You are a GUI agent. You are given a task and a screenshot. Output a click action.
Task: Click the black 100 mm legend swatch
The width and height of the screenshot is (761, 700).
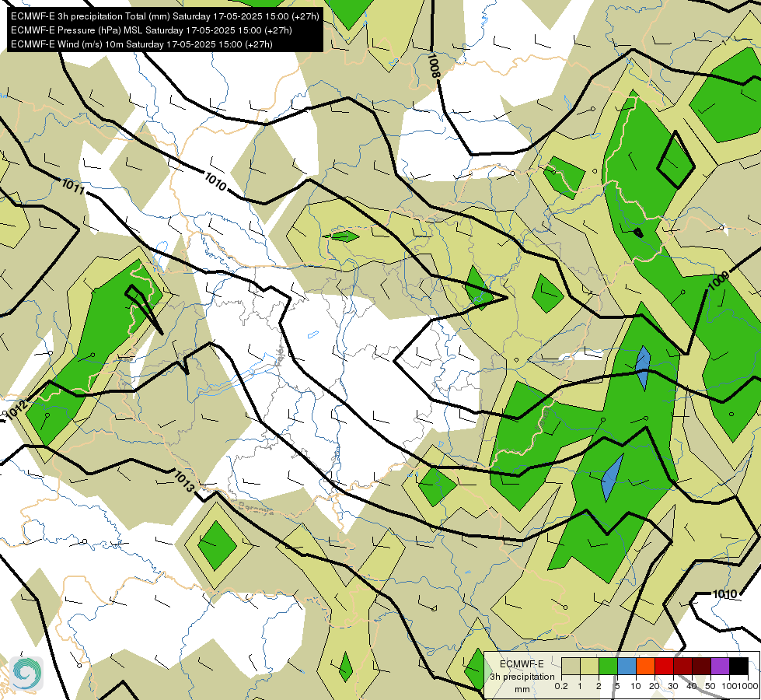coord(739,667)
